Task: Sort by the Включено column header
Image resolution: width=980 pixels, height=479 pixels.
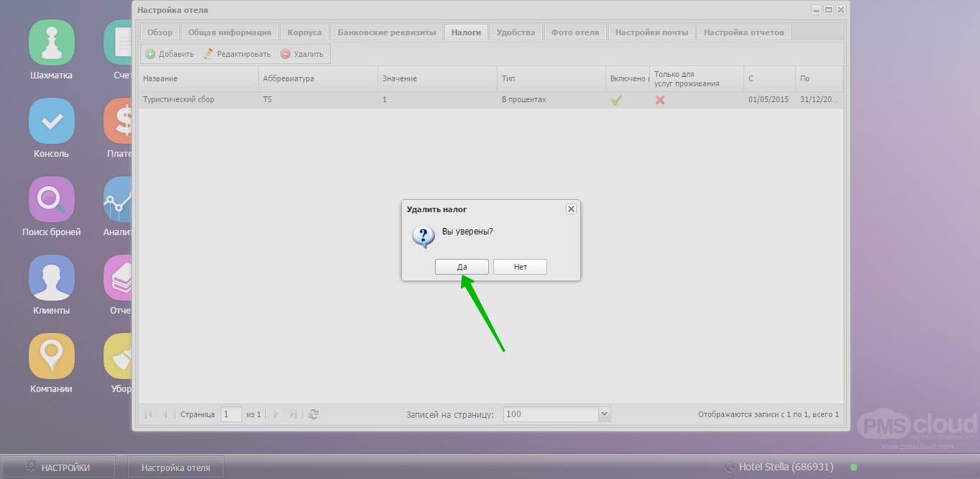Action: [628, 78]
